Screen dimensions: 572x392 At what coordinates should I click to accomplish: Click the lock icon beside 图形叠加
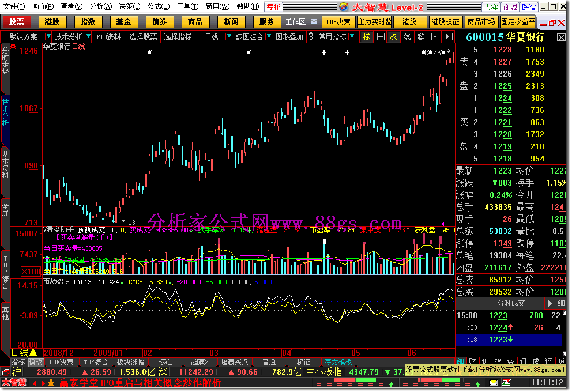click(312, 37)
